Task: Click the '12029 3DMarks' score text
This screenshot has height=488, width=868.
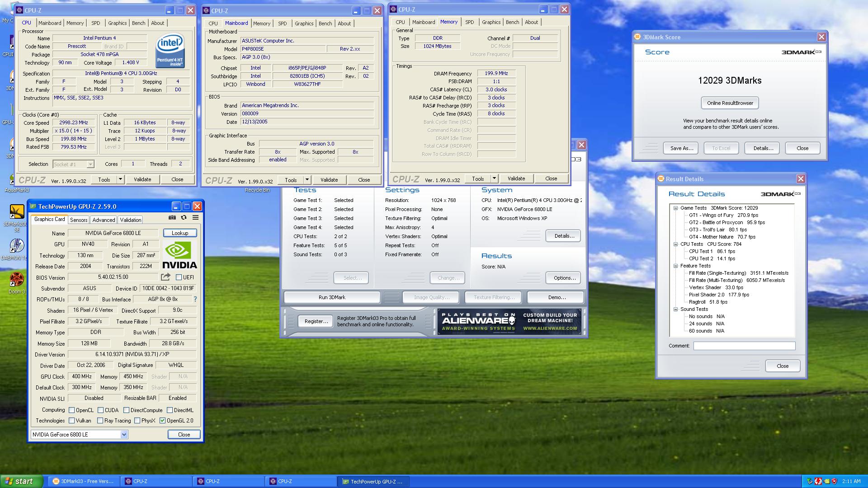Action: click(730, 80)
